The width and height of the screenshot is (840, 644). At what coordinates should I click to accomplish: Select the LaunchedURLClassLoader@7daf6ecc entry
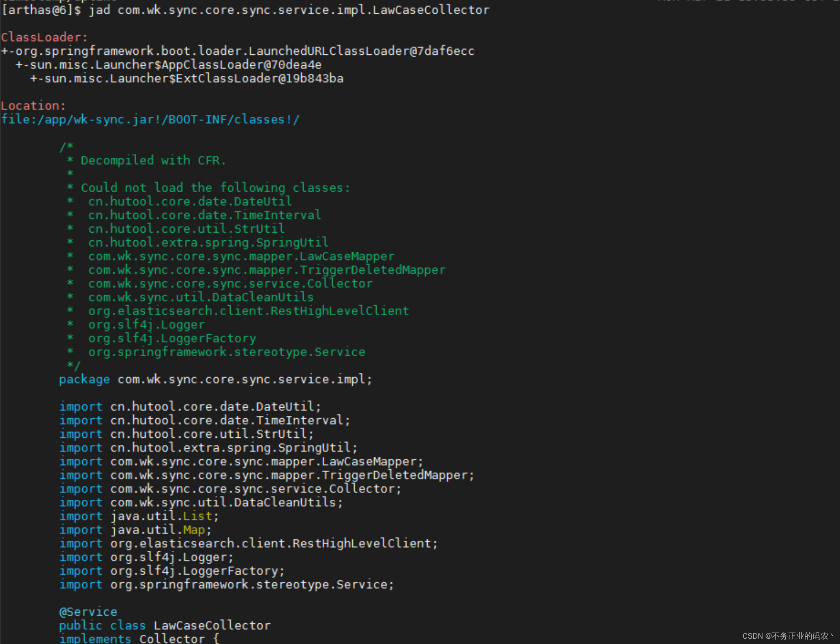click(237, 51)
